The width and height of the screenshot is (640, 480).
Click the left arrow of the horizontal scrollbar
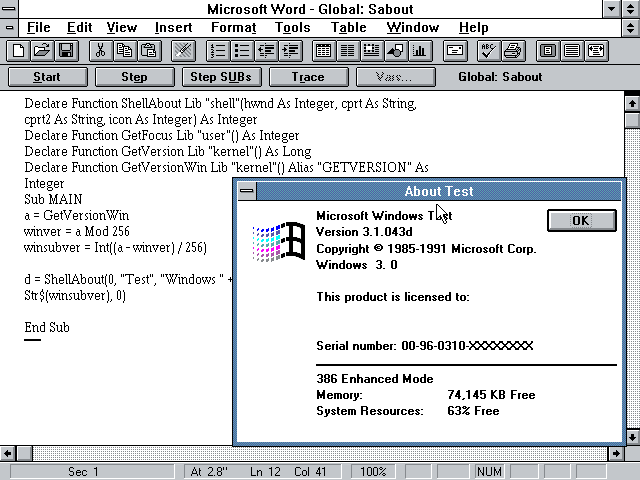7,453
